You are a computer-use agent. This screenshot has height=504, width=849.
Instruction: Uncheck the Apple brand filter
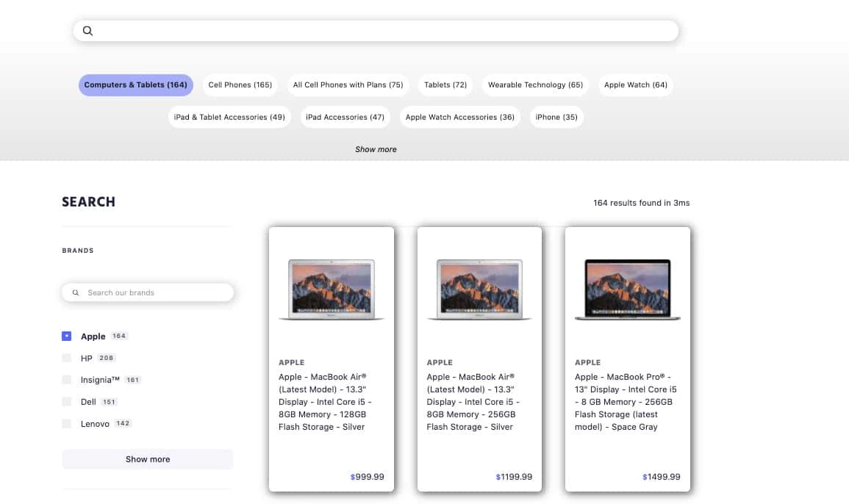click(x=66, y=336)
